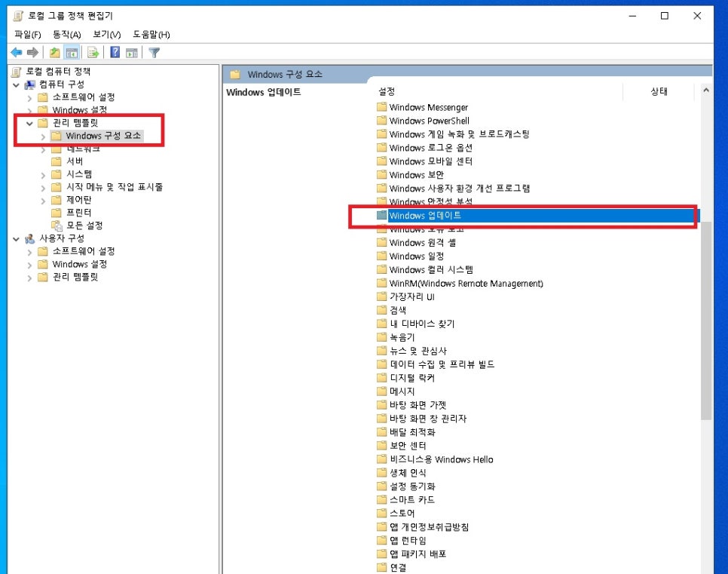Toggle the Show/Hide console tree icon
Viewport: 728px width, 574px height.
72,53
